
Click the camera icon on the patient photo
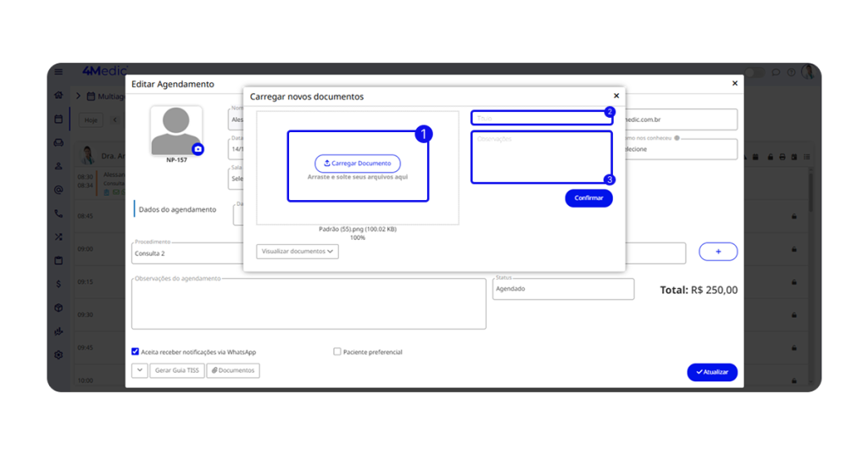(198, 149)
